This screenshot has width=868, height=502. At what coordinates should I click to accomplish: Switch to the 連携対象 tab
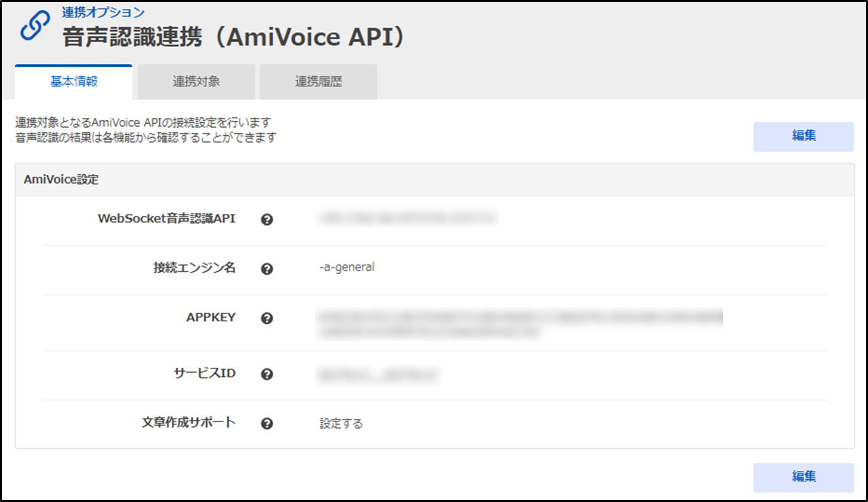click(x=196, y=82)
